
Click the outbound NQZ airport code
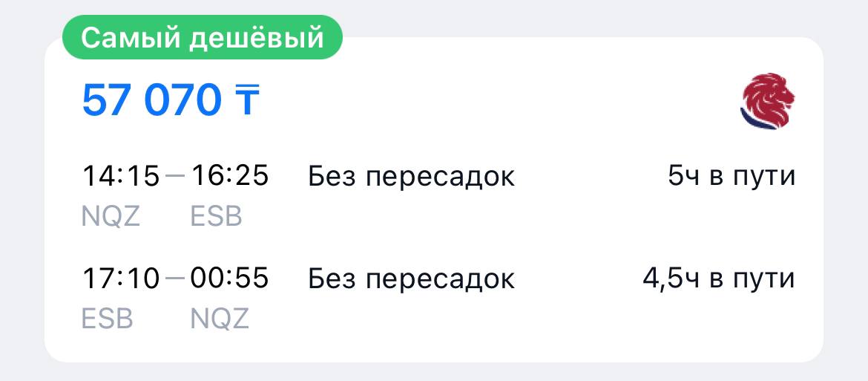111,217
